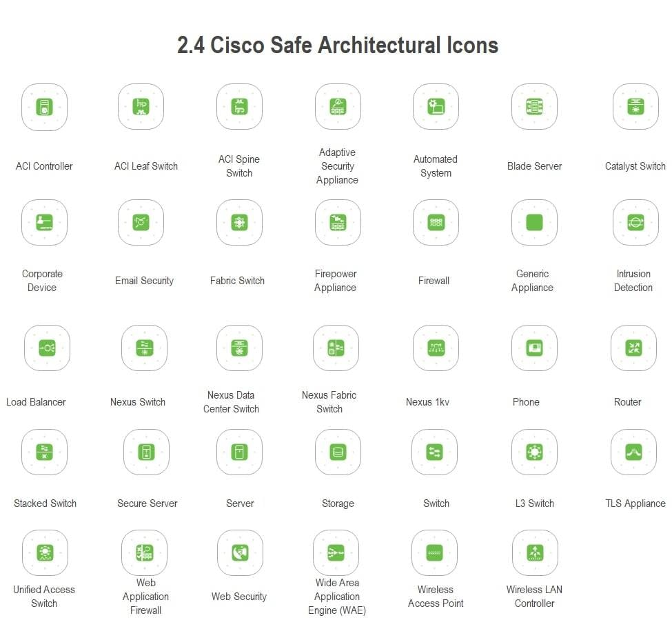Choose the Storage icon
This screenshot has width=672, height=629.
coord(338,452)
